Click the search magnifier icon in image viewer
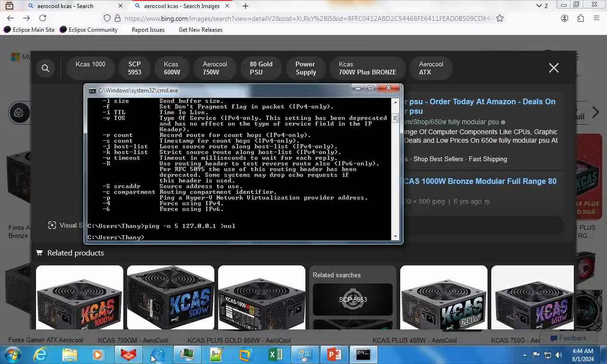The height and width of the screenshot is (364, 607). [46, 68]
